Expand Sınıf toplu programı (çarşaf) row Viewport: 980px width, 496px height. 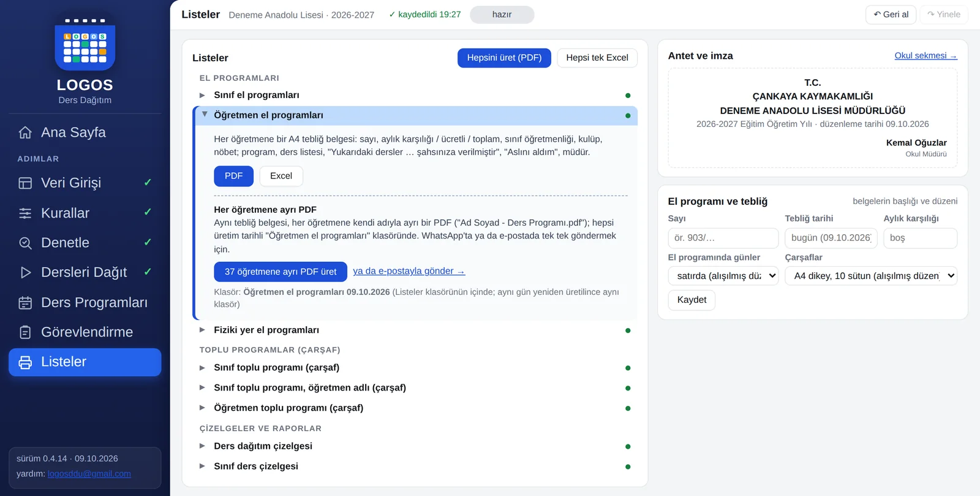415,367
